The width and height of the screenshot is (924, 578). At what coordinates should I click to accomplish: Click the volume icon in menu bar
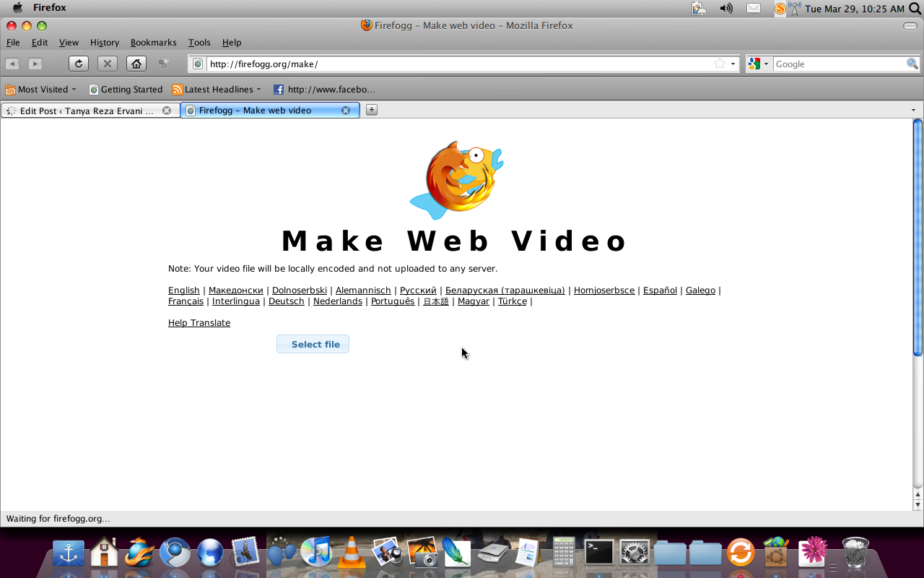[726, 9]
